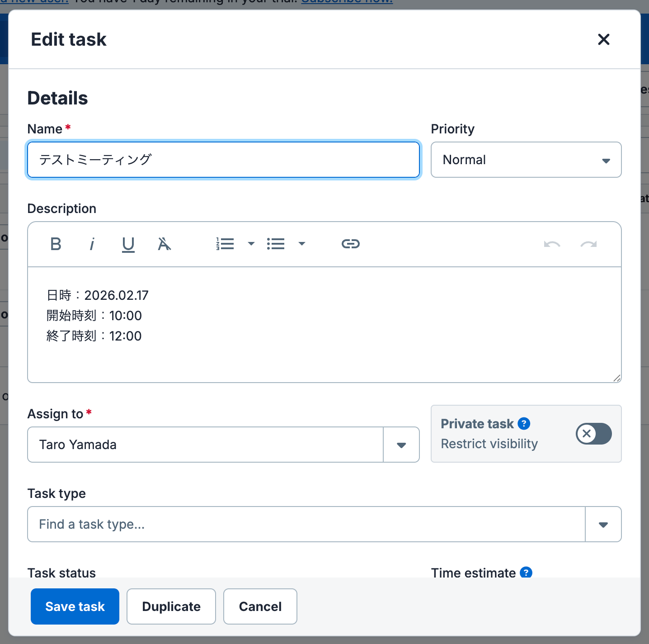
Task: Open the Priority dropdown showing Normal
Action: [x=526, y=160]
